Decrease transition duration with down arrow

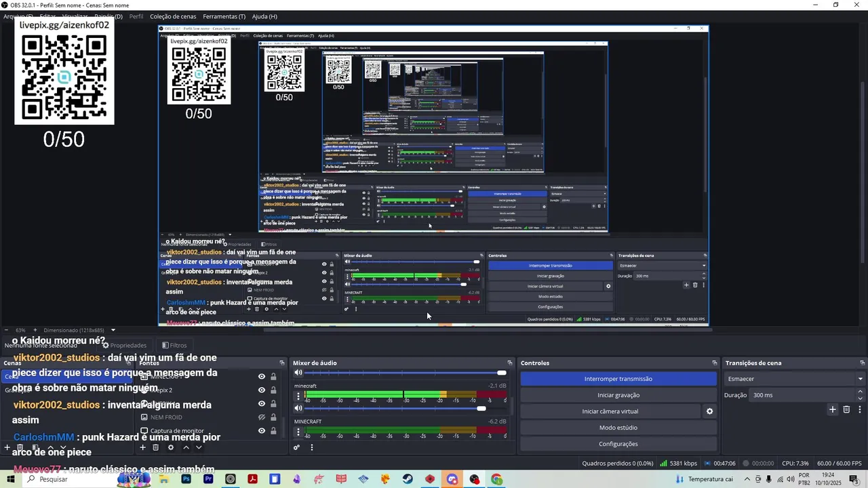[x=861, y=399]
